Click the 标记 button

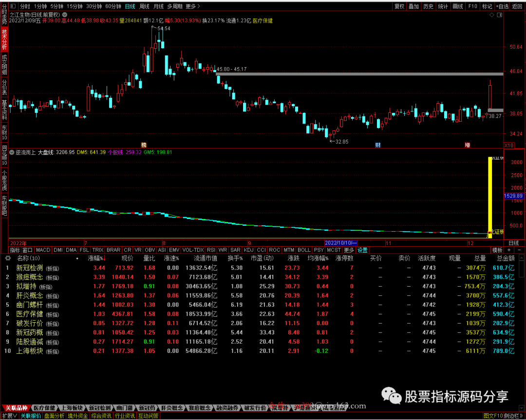[487, 6]
